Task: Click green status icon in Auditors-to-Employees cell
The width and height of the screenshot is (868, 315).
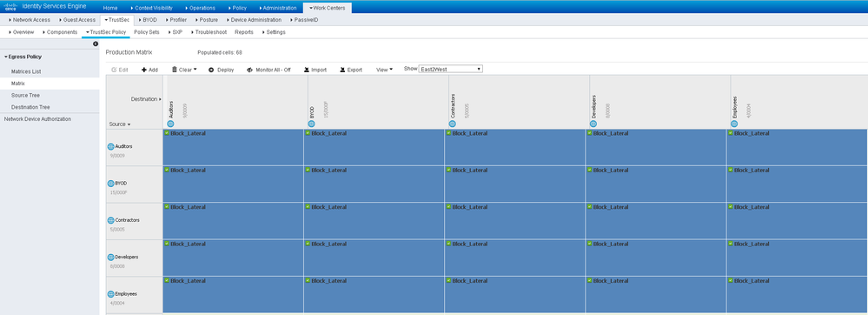Action: [730, 133]
